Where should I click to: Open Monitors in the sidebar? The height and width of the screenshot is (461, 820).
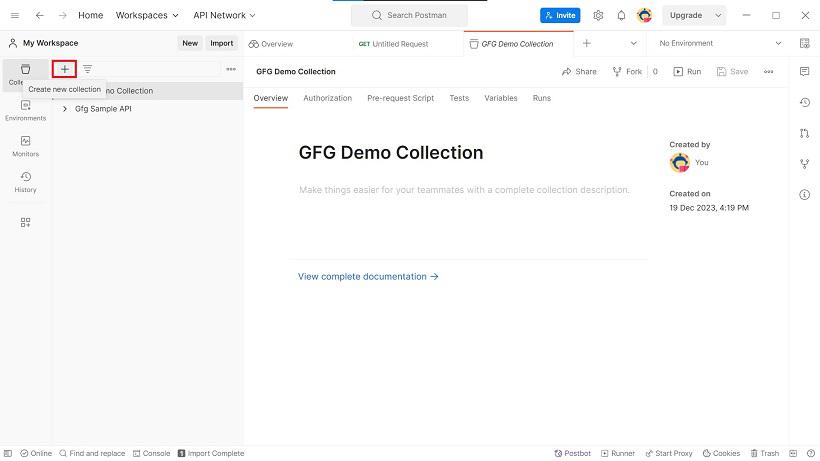25,146
